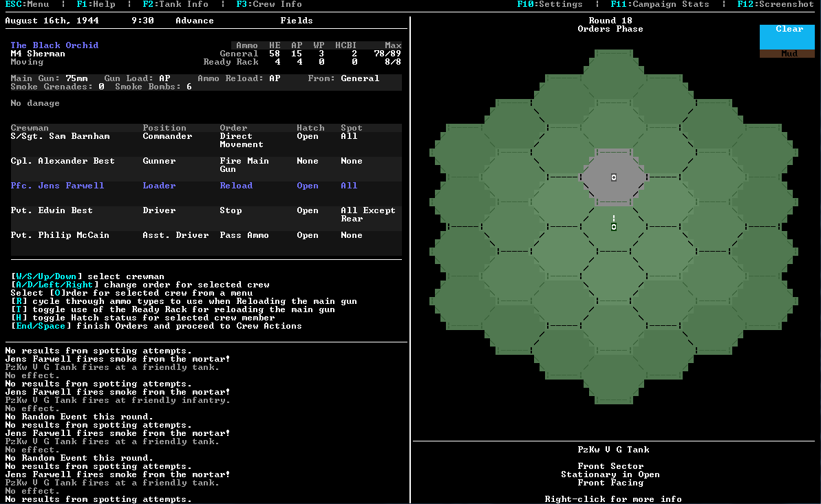
Task: Open F1:Help in top bar
Action: 96,4
